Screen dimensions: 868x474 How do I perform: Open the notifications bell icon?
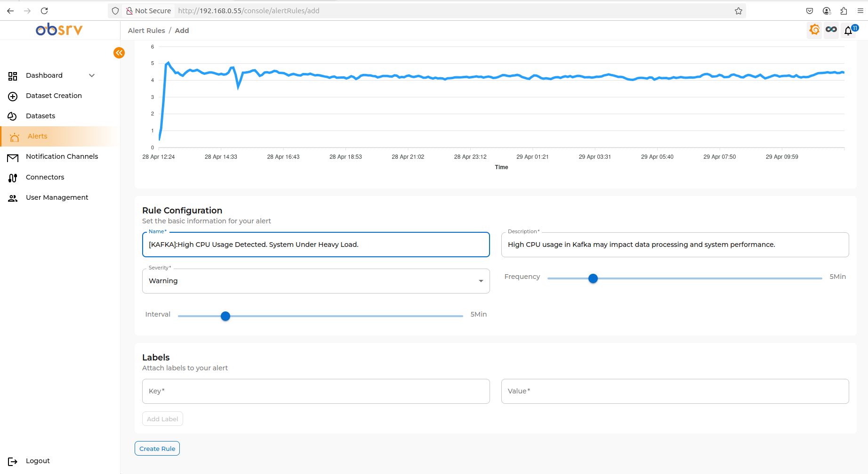coord(848,31)
